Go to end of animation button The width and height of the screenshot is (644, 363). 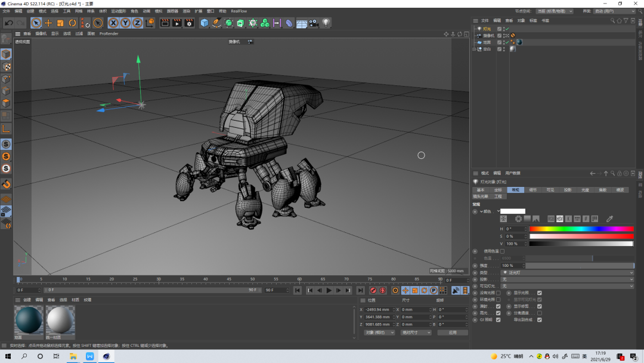(x=360, y=290)
